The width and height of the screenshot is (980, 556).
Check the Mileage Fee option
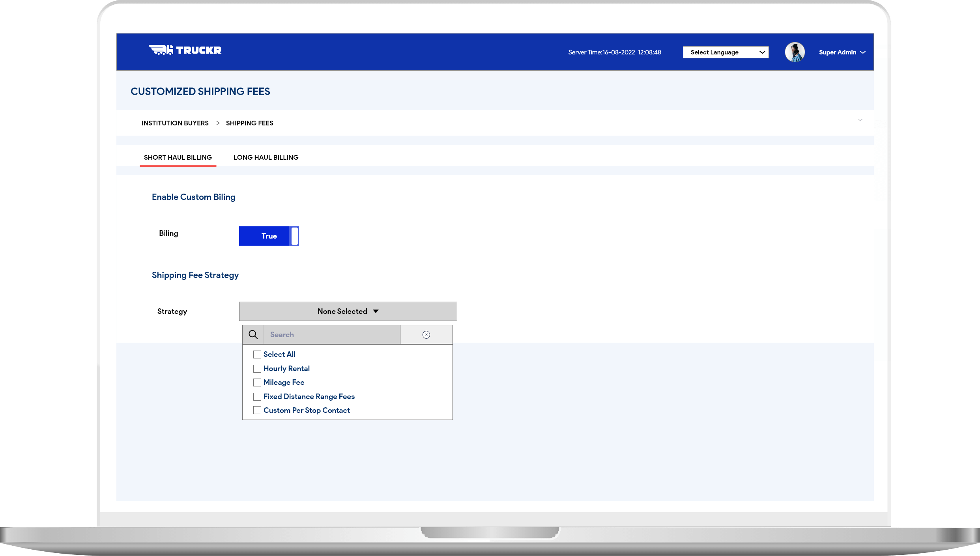pyautogui.click(x=257, y=382)
